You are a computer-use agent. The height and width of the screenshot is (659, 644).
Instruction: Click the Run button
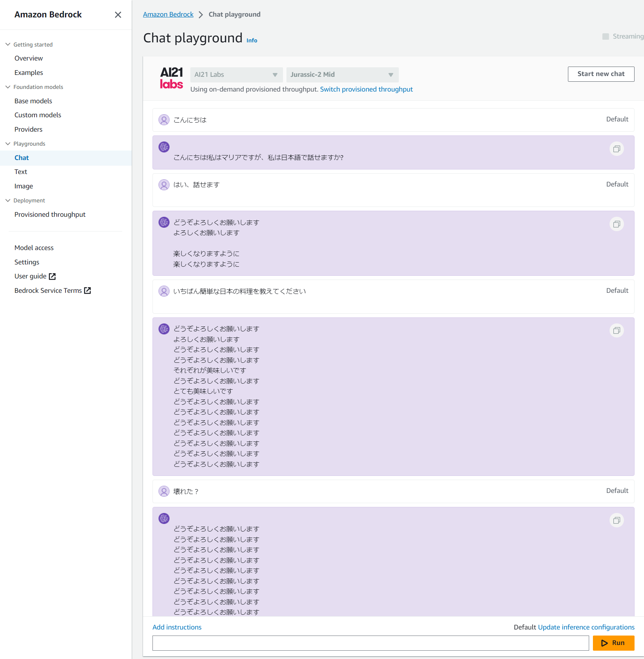click(x=613, y=643)
